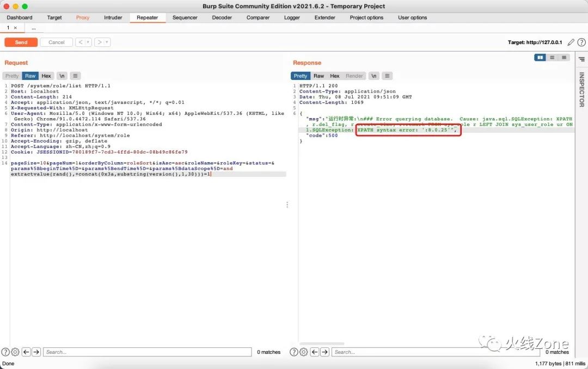This screenshot has width=588, height=369.
Task: Switch request view to Pretty
Action: tap(12, 76)
